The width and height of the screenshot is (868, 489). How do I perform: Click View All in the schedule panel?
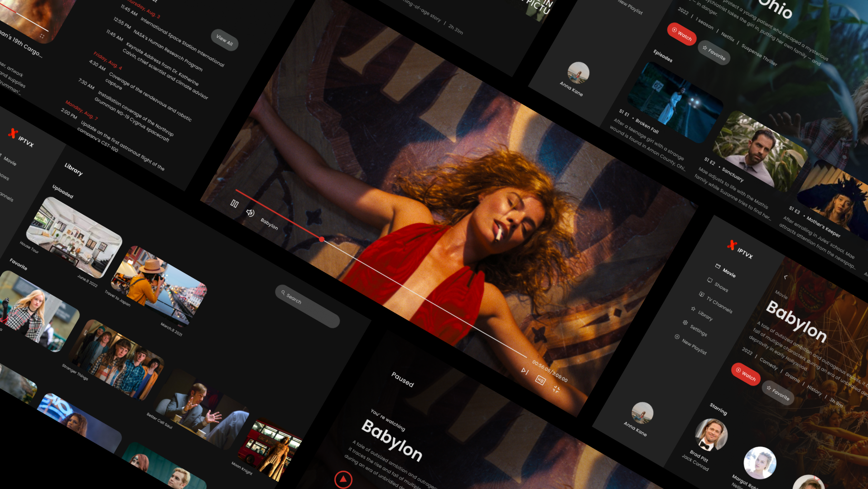pos(224,40)
